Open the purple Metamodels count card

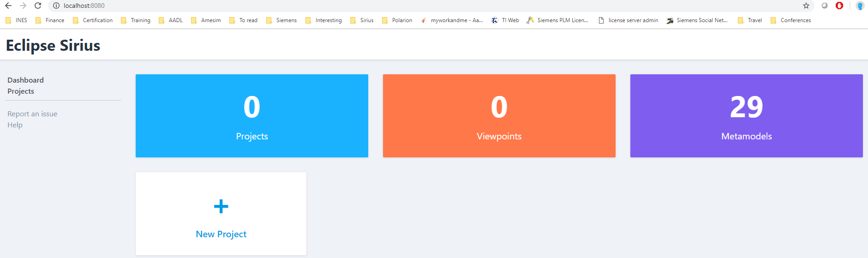(x=747, y=116)
